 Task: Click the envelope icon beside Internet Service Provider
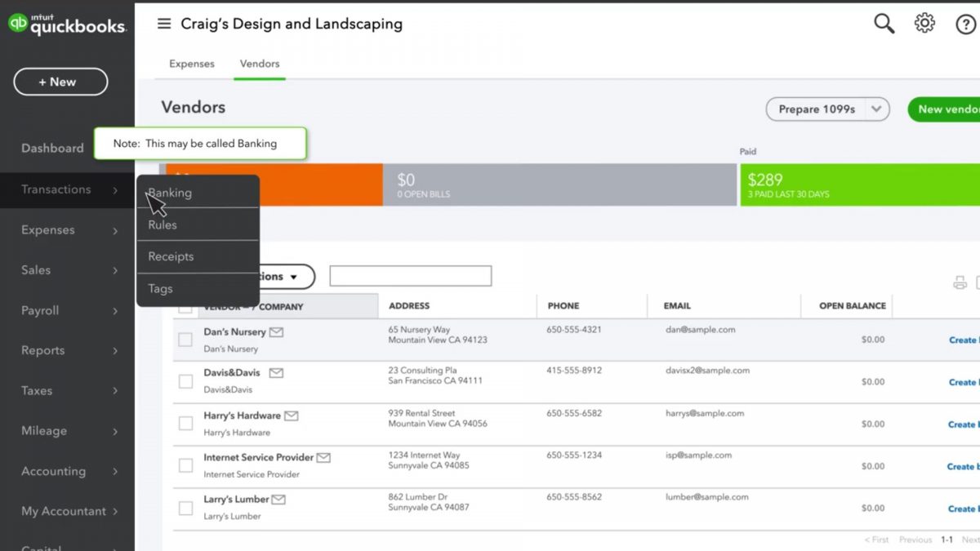[323, 458]
